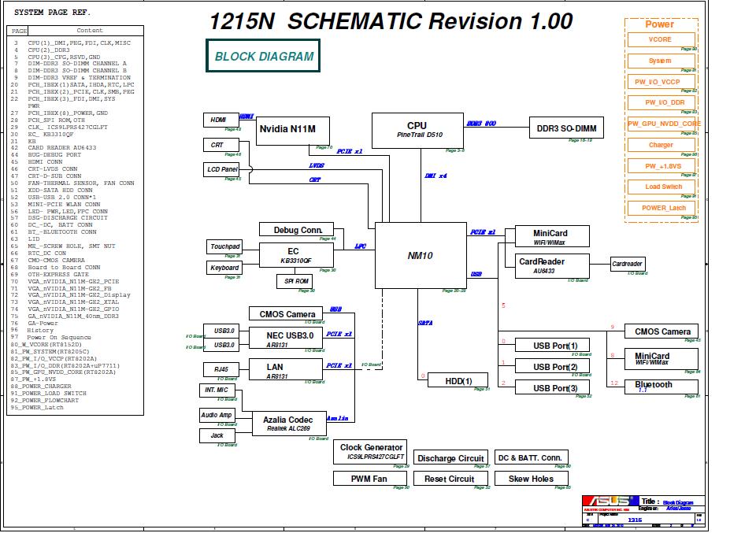Click the "LVDS" signal label
The width and height of the screenshot is (756, 533).
pos(317,166)
